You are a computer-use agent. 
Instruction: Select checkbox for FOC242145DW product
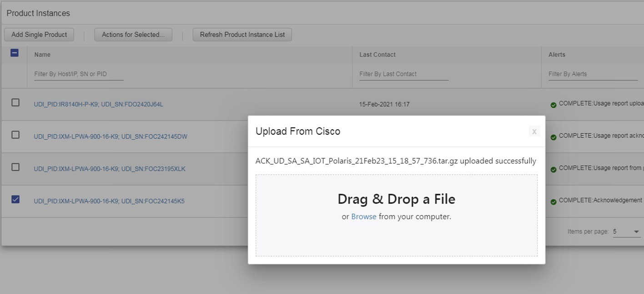15,135
